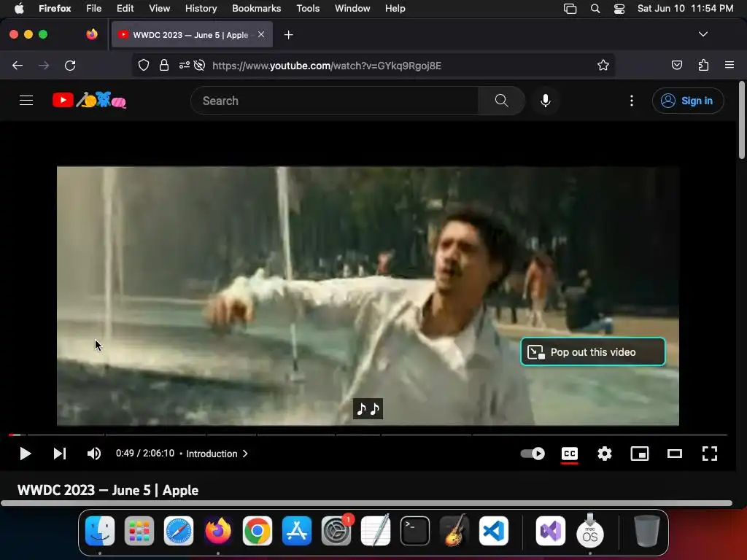Switch to theater mode
This screenshot has width=747, height=560.
point(675,454)
